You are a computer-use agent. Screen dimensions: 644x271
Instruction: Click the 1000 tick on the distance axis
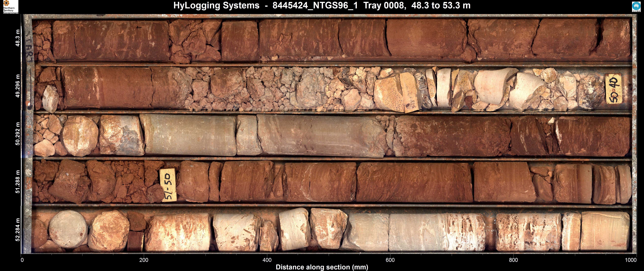click(631, 260)
